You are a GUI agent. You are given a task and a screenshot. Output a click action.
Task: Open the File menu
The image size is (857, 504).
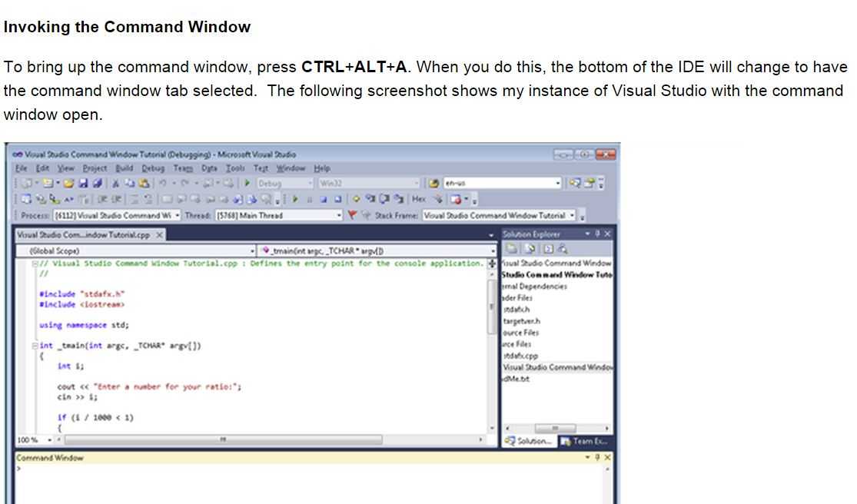point(22,168)
